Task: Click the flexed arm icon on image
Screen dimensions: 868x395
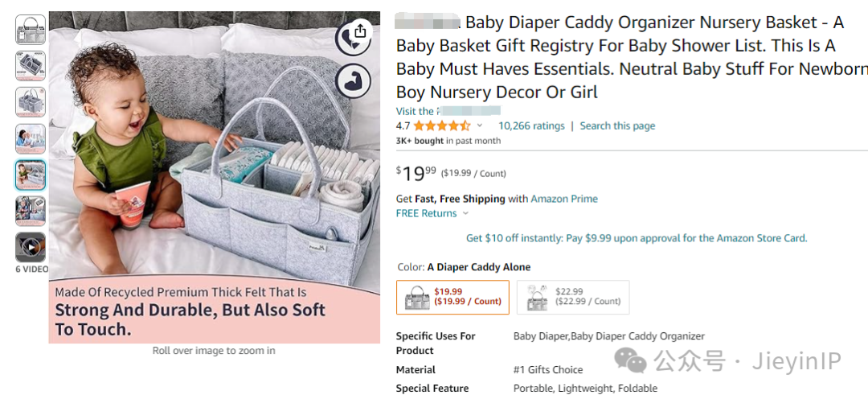Action: [x=353, y=81]
